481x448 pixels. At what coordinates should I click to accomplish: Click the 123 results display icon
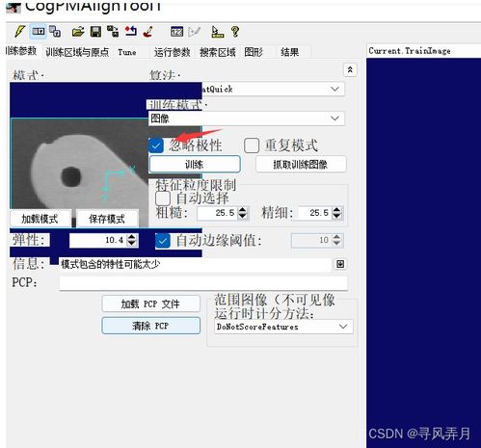(x=176, y=32)
